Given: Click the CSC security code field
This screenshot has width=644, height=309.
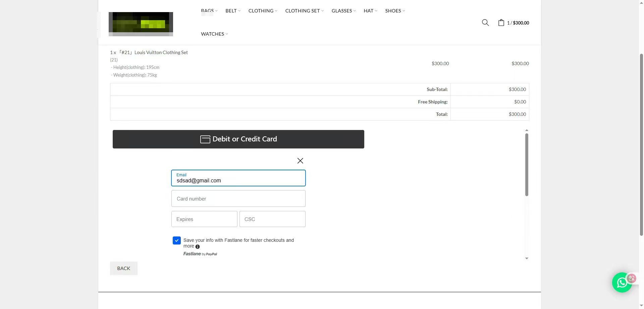Looking at the screenshot, I should (x=272, y=219).
